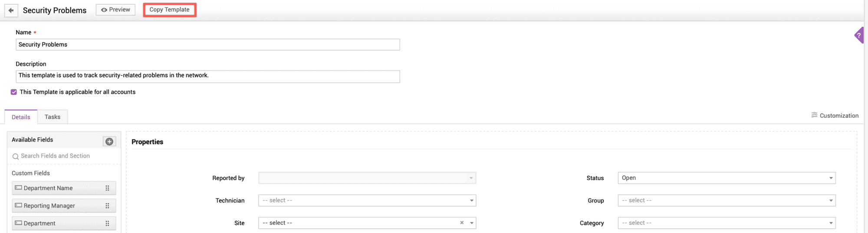Click the Customization settings icon
Screen dimensions: 868x233
coord(814,115)
